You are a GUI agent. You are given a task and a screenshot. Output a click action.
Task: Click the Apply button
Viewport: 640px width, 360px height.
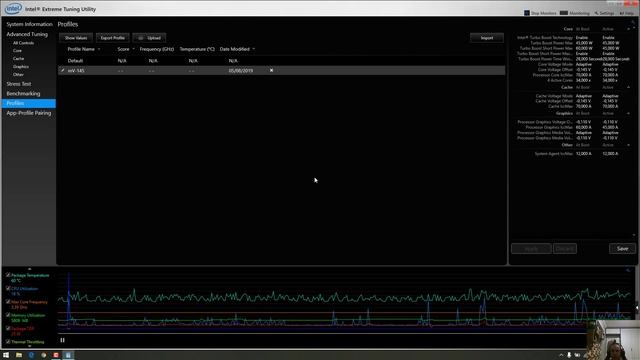click(x=531, y=249)
